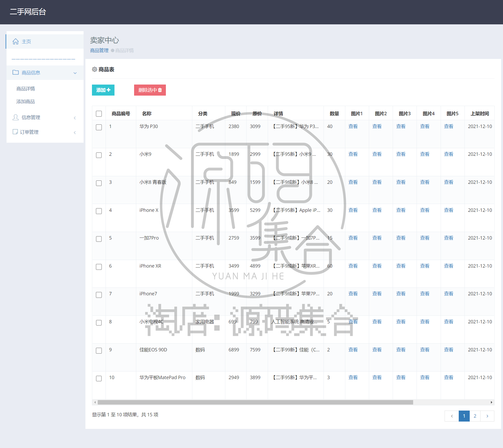Click the 删除选中 button

(x=150, y=90)
